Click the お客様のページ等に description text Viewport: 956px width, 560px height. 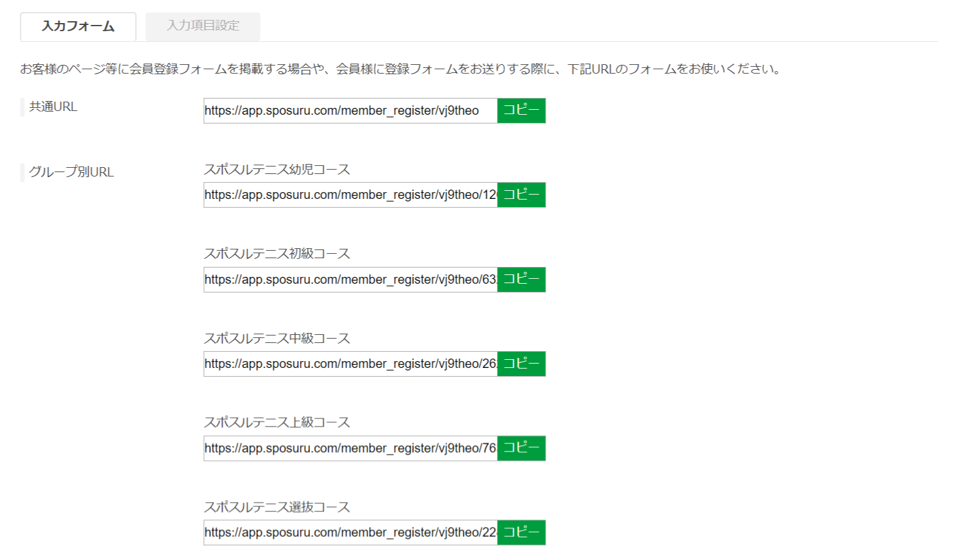pyautogui.click(x=401, y=69)
